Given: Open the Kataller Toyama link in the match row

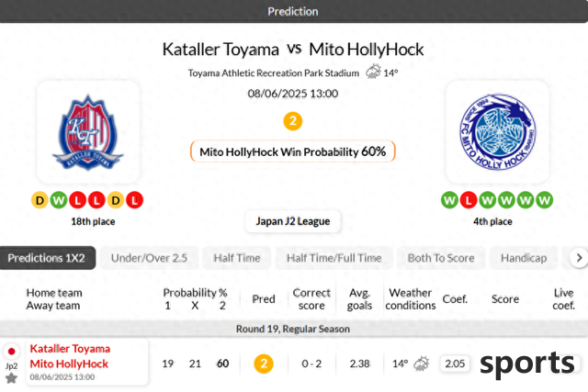Looking at the screenshot, I should 70,349.
